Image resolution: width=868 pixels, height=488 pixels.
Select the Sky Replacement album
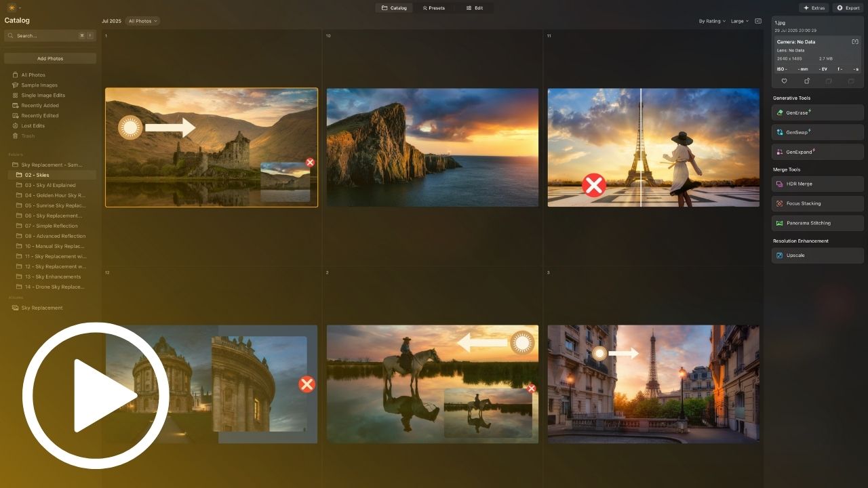pyautogui.click(x=41, y=308)
